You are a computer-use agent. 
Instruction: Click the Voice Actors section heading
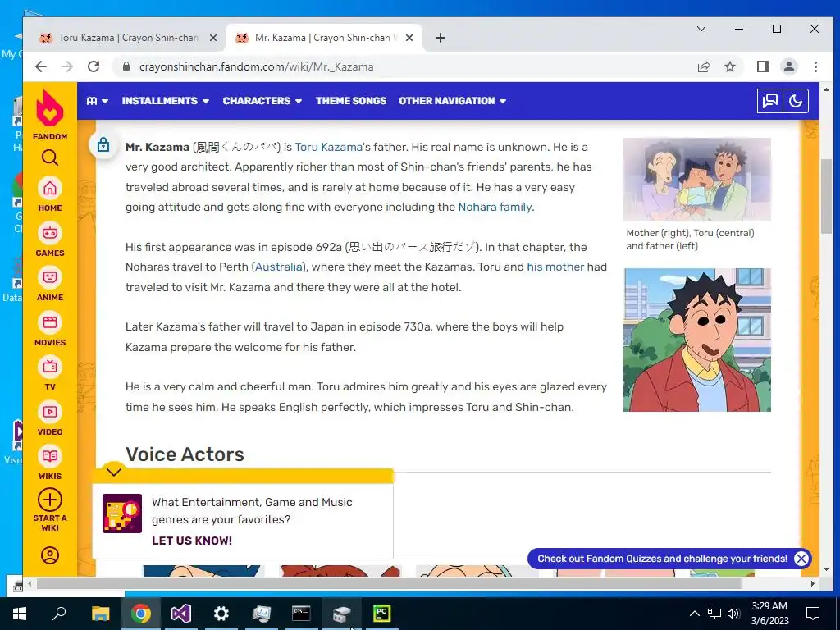(x=185, y=454)
